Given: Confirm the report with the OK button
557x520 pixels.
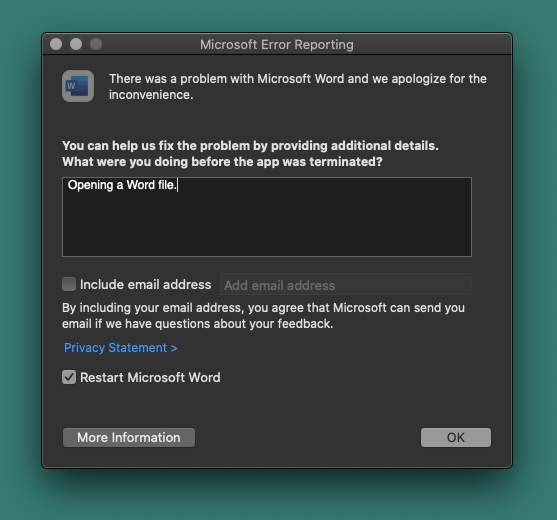Looking at the screenshot, I should pyautogui.click(x=456, y=438).
